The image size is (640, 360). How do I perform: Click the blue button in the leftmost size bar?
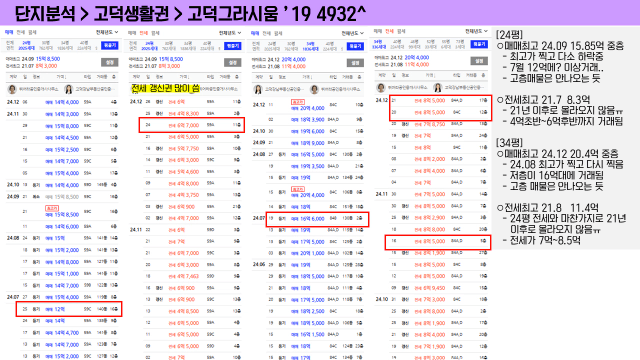(109, 45)
